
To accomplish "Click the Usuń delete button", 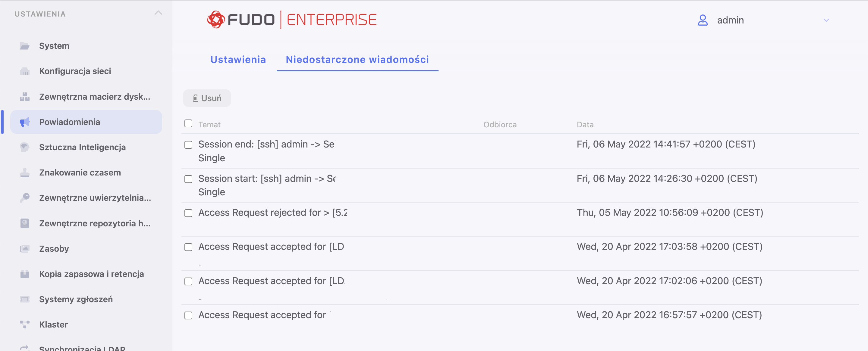I will tap(207, 98).
